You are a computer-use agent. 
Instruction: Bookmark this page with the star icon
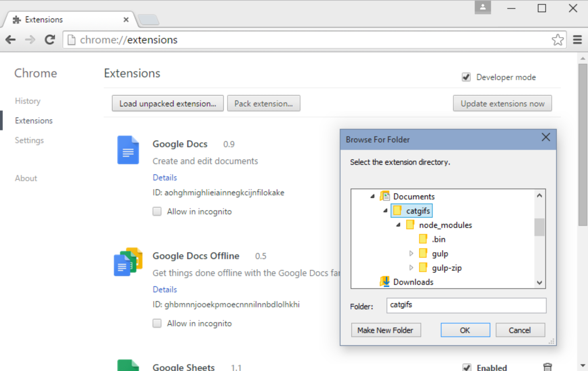click(x=557, y=40)
